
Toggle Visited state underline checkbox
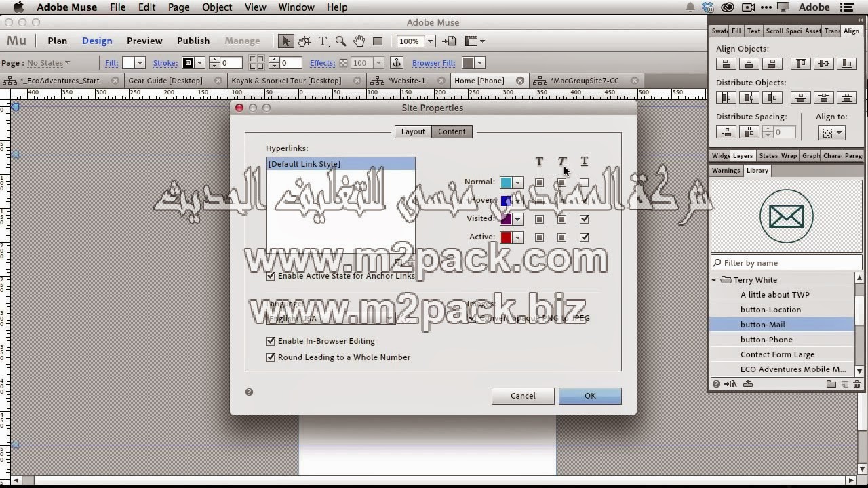[585, 219]
